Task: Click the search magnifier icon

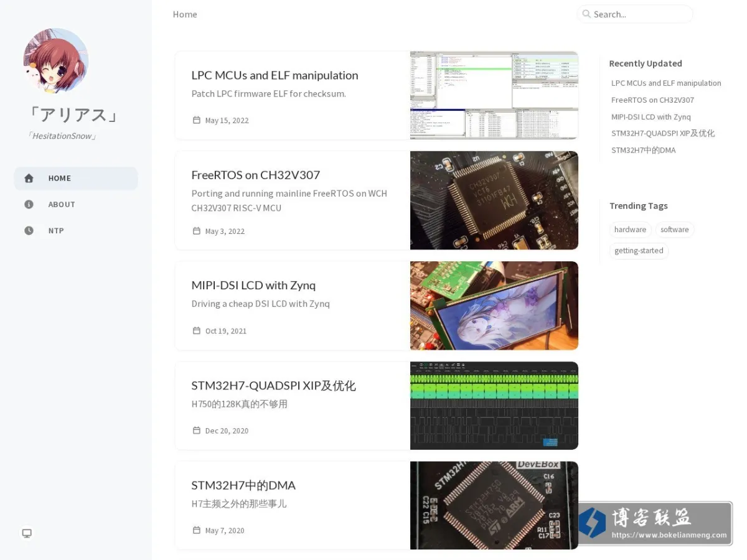Action: pyautogui.click(x=586, y=14)
